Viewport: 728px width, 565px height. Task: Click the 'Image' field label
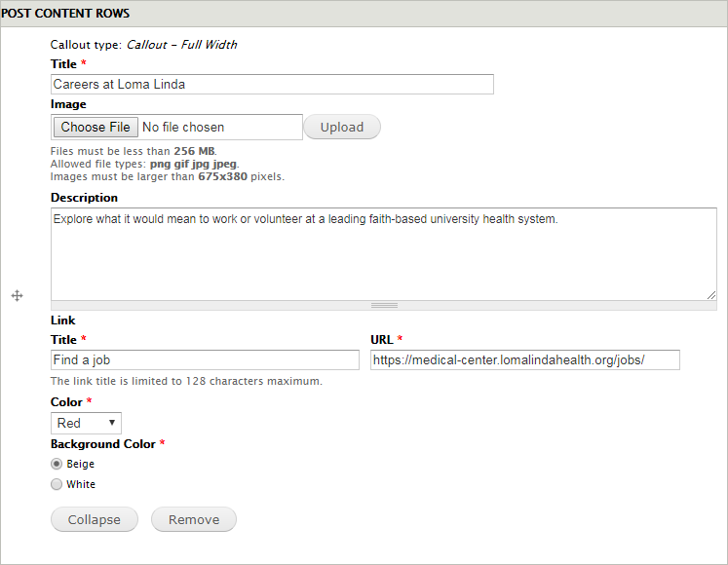[x=68, y=104]
